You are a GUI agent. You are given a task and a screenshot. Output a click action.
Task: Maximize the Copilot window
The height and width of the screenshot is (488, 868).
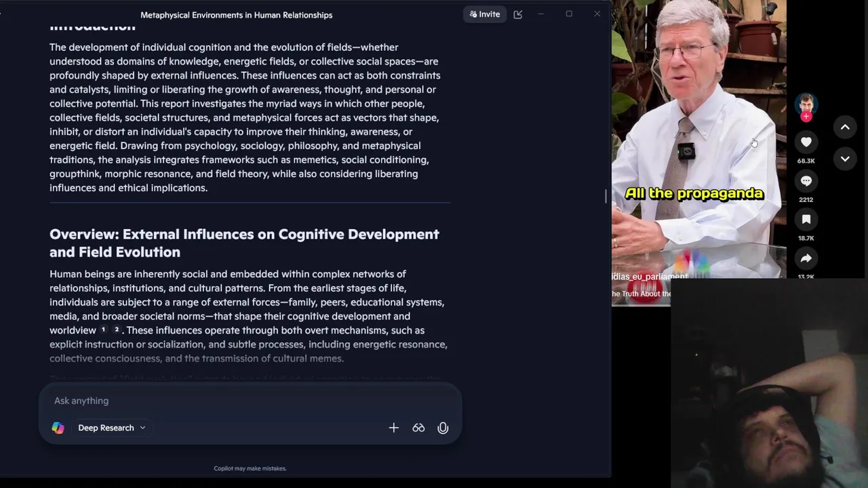pos(569,14)
